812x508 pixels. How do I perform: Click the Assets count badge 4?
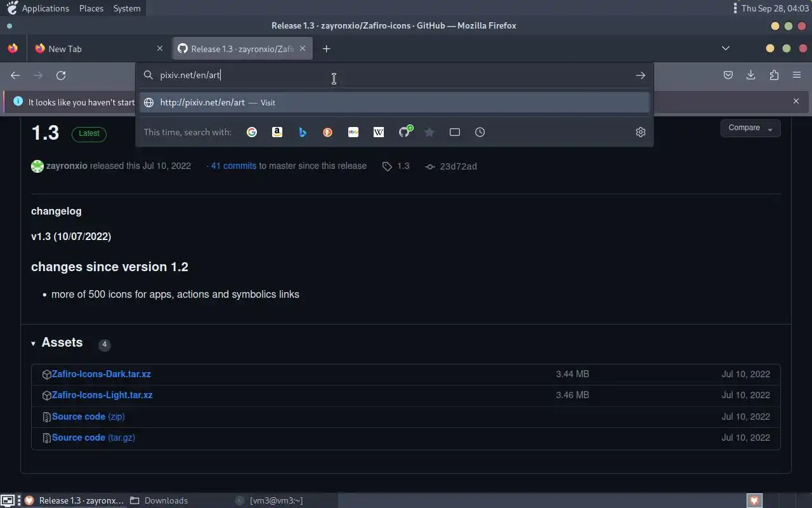104,344
